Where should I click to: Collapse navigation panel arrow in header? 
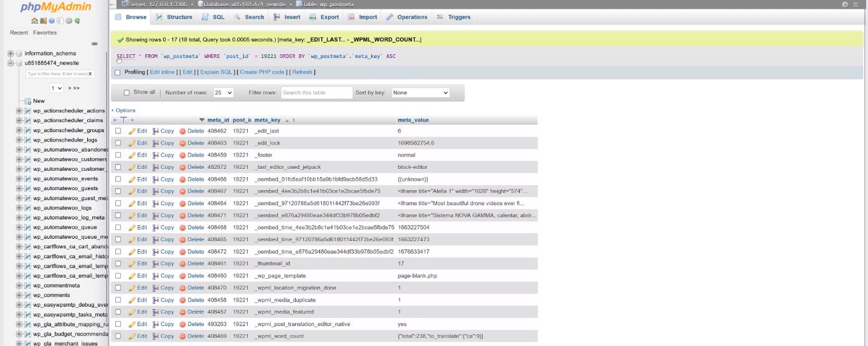113,4
